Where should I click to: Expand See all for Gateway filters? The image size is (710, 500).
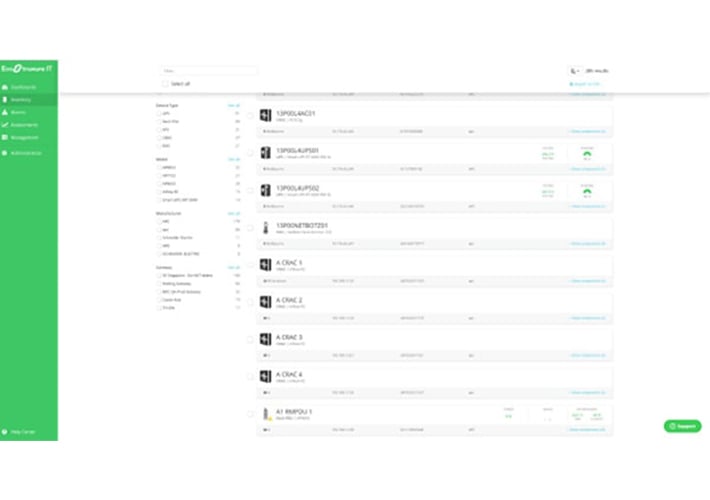234,268
